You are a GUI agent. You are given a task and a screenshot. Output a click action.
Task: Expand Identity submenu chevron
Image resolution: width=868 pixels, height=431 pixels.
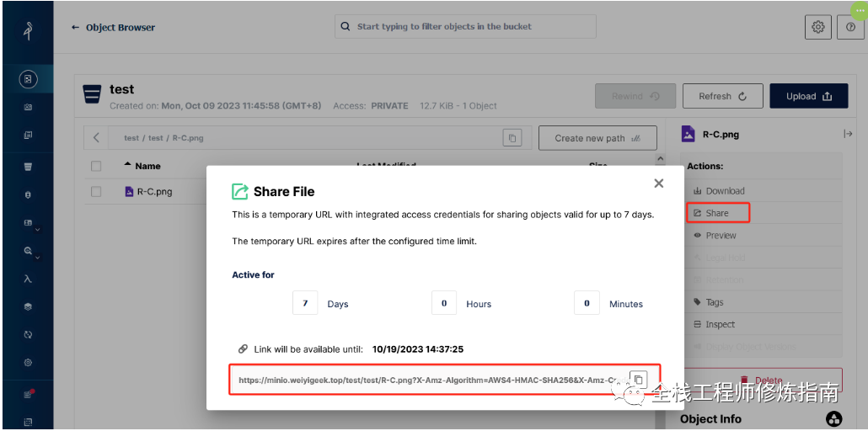pyautogui.click(x=38, y=229)
